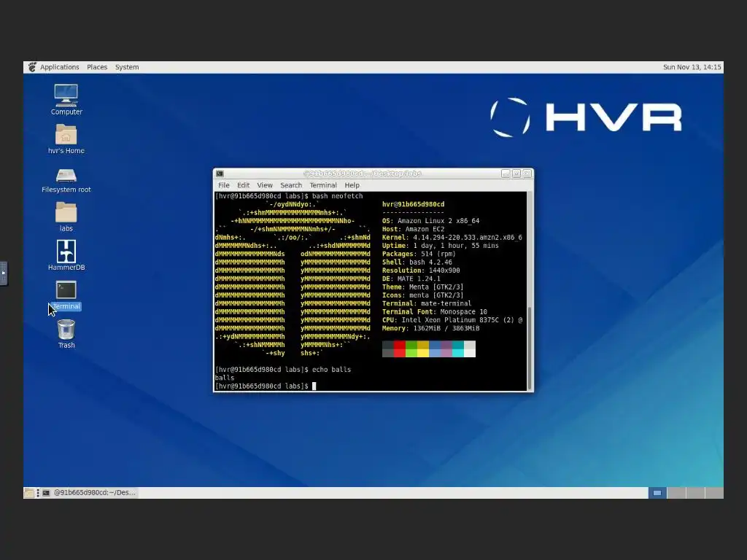This screenshot has height=560, width=747.
Task: Open the Terminal menu in menubar
Action: coord(323,185)
